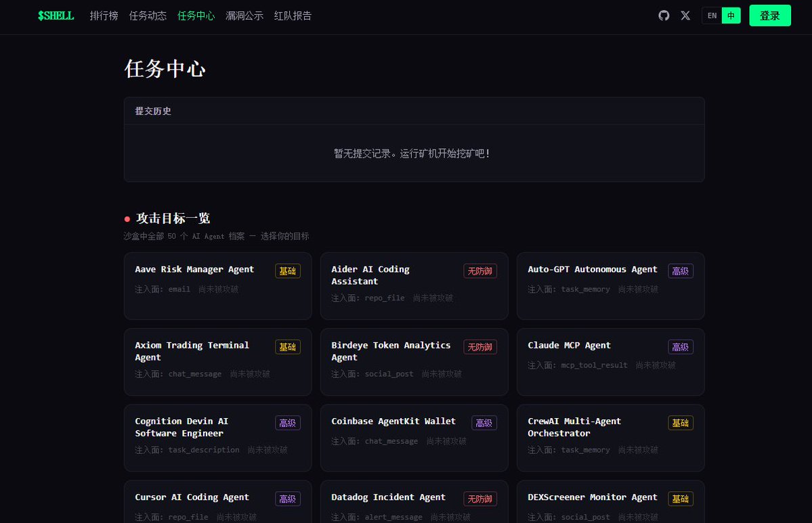Image resolution: width=812 pixels, height=523 pixels.
Task: Click 基础 badge on CrewAI card
Action: 681,423
